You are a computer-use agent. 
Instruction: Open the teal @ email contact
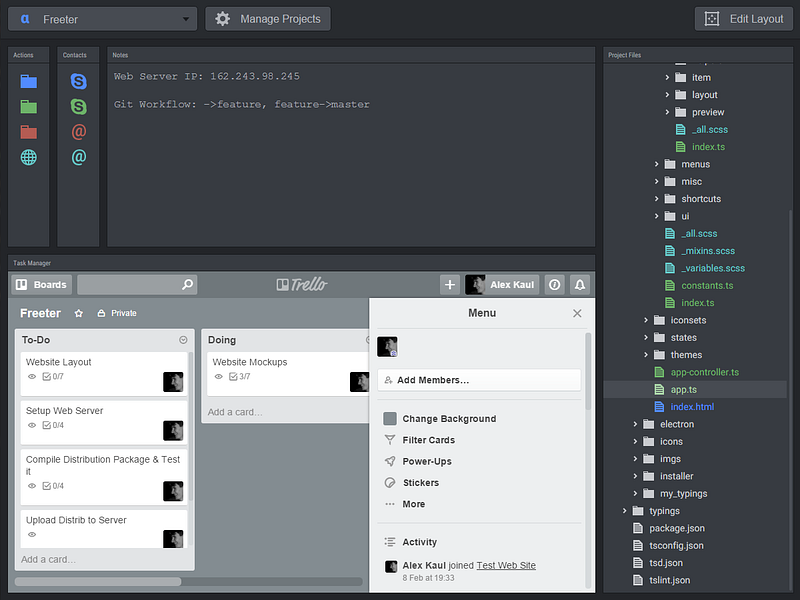[78, 157]
